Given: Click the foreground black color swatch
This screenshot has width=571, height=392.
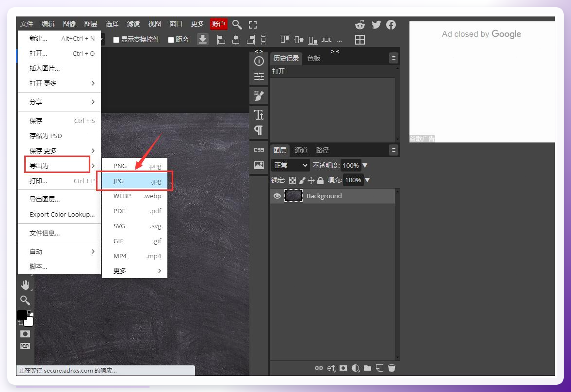Looking at the screenshot, I should pos(22,315).
